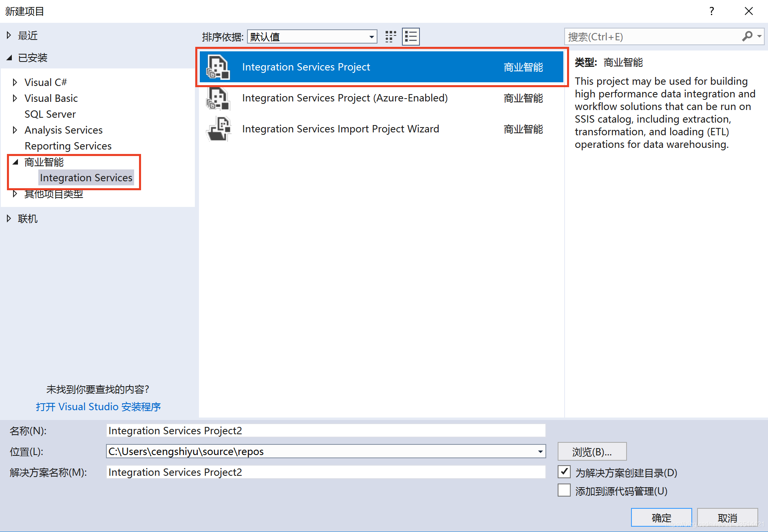Select 商业智能 category label

[44, 162]
